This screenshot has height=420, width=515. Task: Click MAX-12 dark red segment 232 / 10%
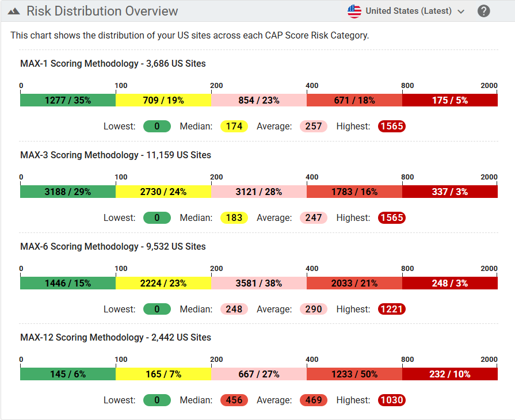click(x=449, y=374)
